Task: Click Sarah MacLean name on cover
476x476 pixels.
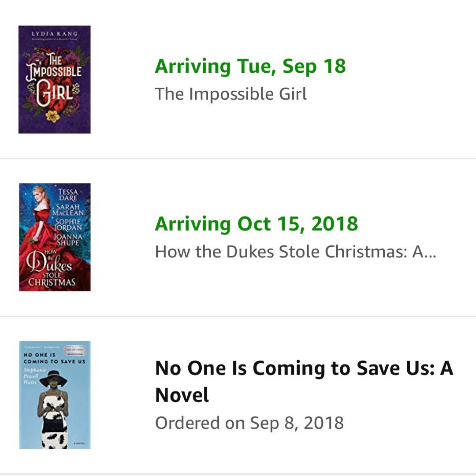Action: coord(70,210)
